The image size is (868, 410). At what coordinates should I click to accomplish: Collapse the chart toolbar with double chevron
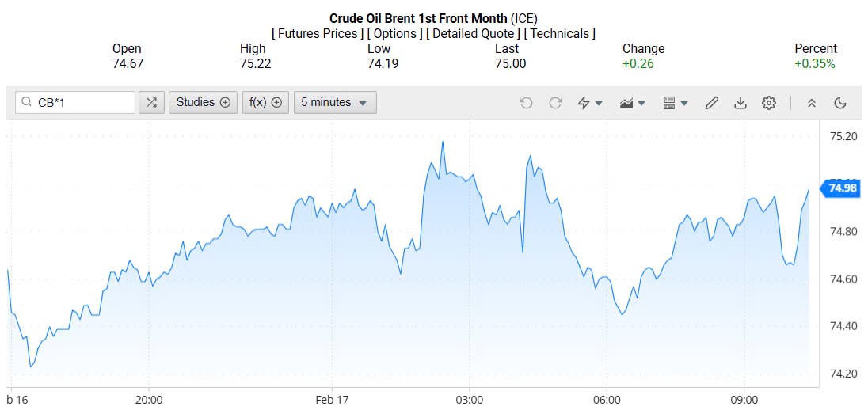(811, 103)
